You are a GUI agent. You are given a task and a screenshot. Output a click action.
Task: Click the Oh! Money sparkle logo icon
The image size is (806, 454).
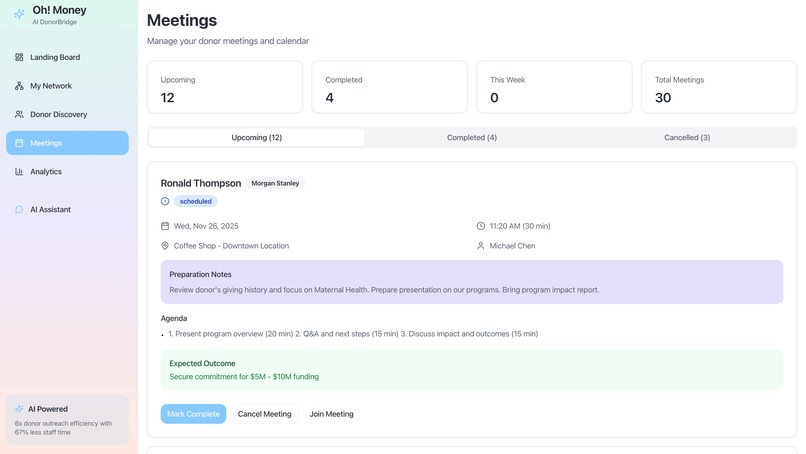pyautogui.click(x=19, y=14)
